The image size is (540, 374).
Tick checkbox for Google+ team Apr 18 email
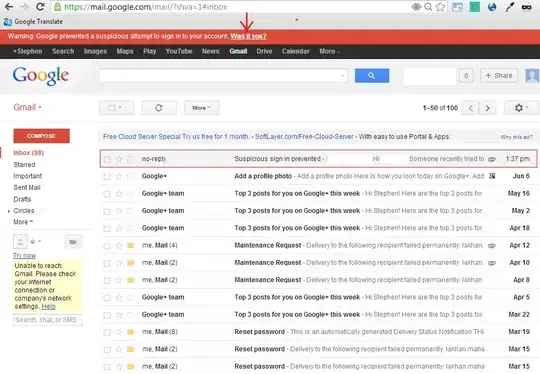(107, 228)
